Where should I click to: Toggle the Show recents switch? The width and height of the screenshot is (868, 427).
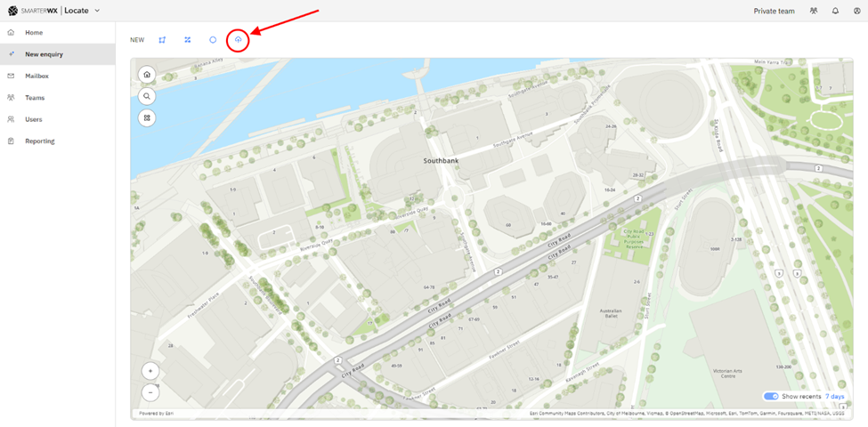pos(771,397)
